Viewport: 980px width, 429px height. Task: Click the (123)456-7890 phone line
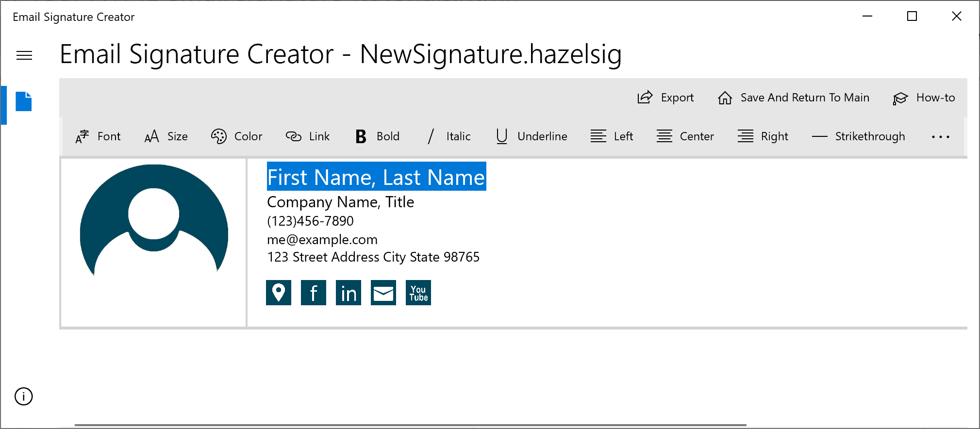tap(310, 221)
